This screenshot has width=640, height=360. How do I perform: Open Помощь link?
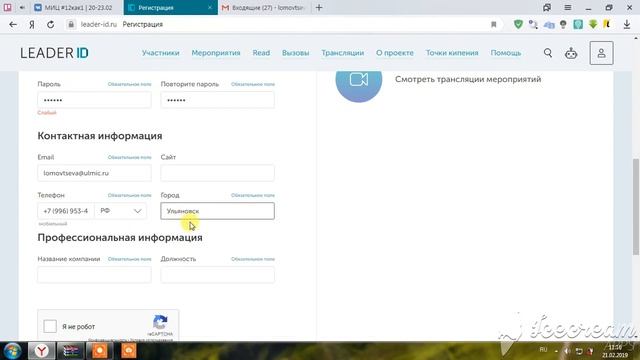coord(506,53)
